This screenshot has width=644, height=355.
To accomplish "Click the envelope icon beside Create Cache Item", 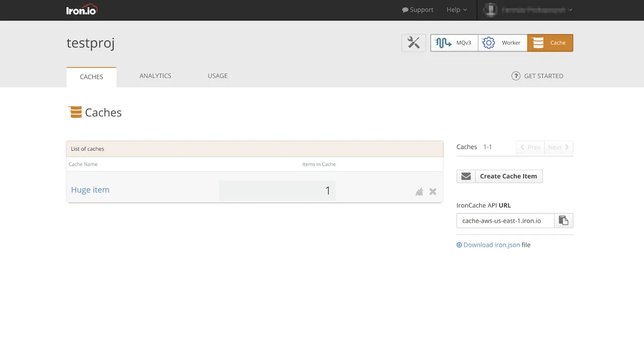I will point(466,176).
